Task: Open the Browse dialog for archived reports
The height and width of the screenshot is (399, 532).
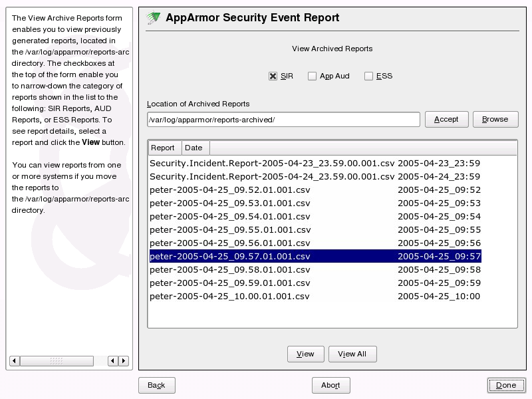Action: click(495, 119)
